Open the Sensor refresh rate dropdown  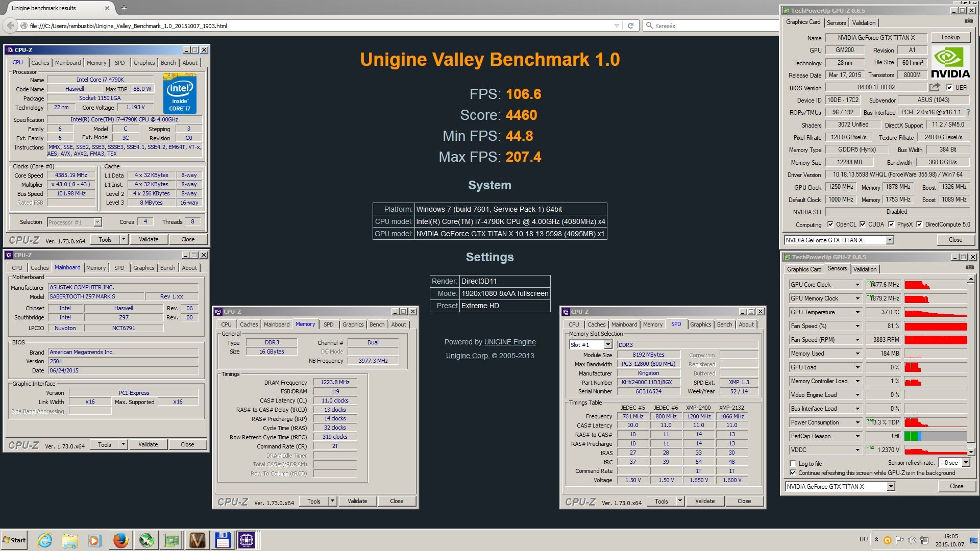[x=966, y=463]
